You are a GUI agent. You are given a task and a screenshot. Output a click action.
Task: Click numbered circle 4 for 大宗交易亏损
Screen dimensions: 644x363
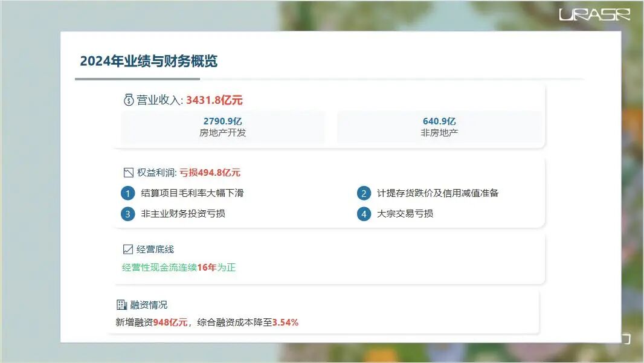364,214
